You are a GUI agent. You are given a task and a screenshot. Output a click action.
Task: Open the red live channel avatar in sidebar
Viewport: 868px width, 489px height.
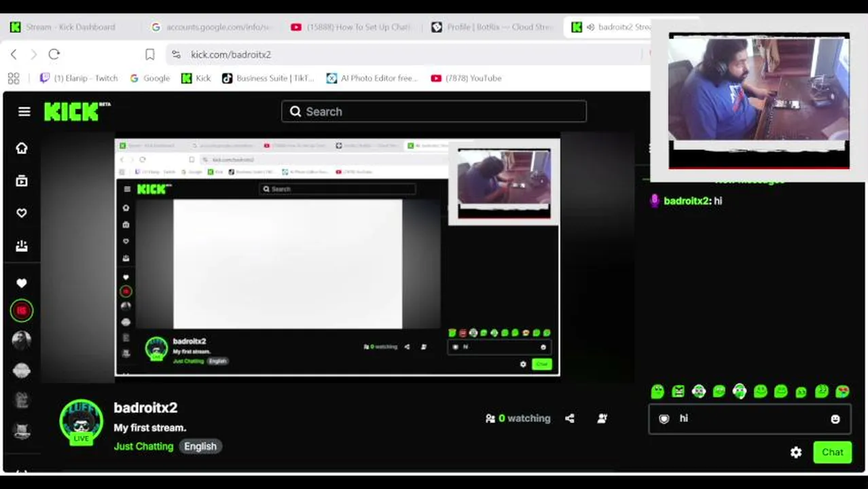click(22, 311)
